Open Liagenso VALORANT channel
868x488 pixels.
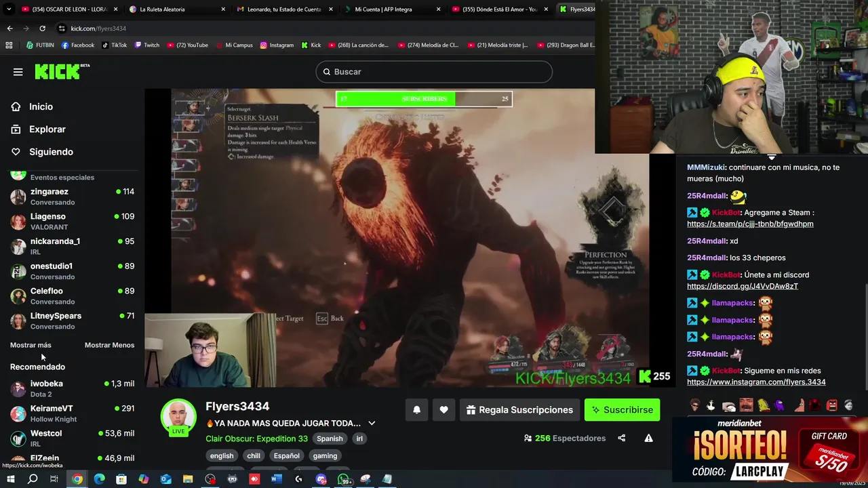coord(73,222)
